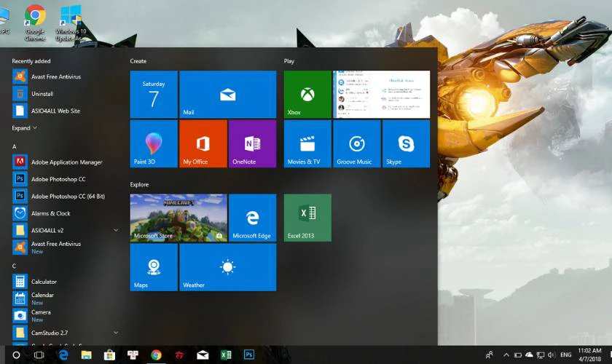Image resolution: width=612 pixels, height=364 pixels.
Task: Click the battery icon in the system tray
Action: pyautogui.click(x=518, y=355)
